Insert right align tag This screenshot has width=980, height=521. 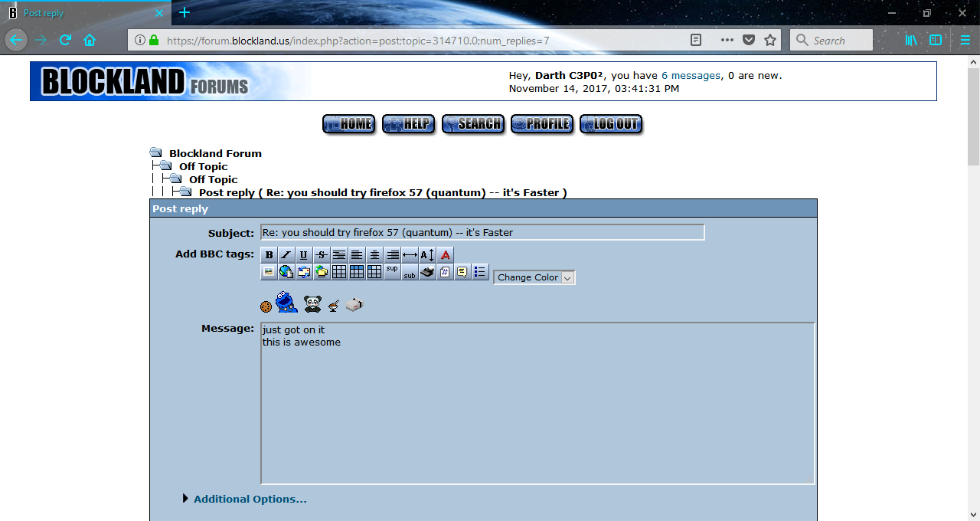click(392, 255)
